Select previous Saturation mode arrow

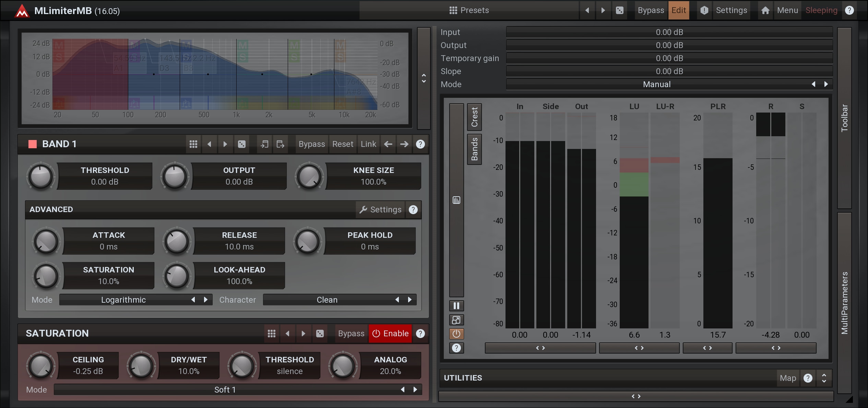(x=403, y=390)
